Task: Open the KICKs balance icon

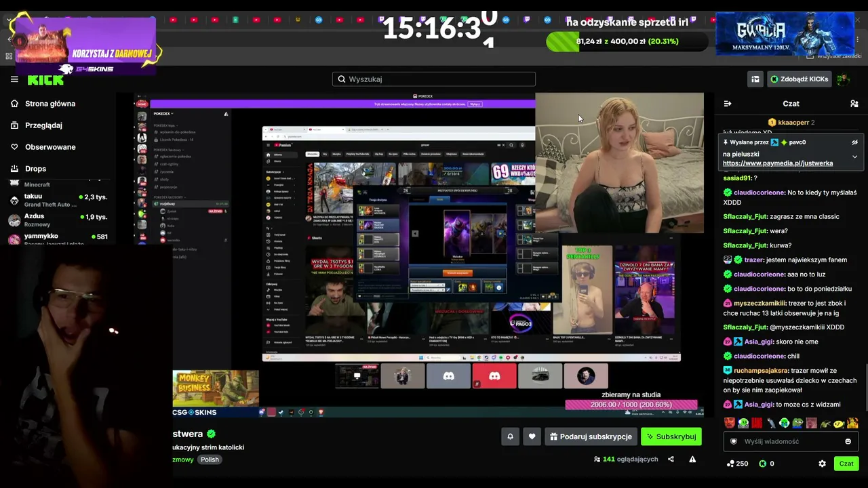Action: [x=762, y=464]
